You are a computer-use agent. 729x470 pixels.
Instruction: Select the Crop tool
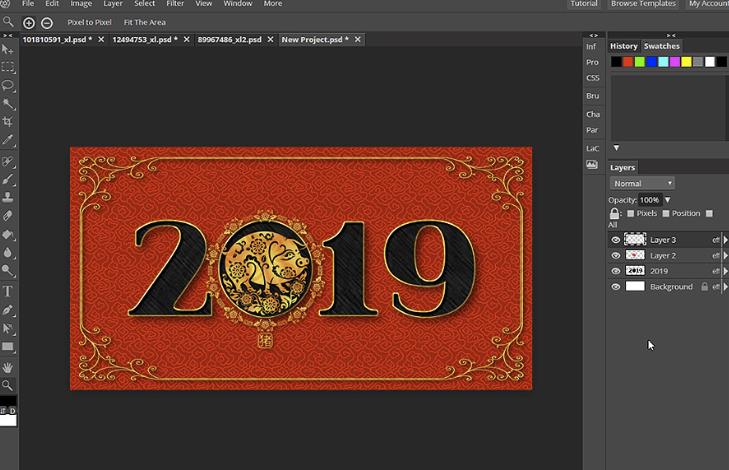tap(7, 122)
